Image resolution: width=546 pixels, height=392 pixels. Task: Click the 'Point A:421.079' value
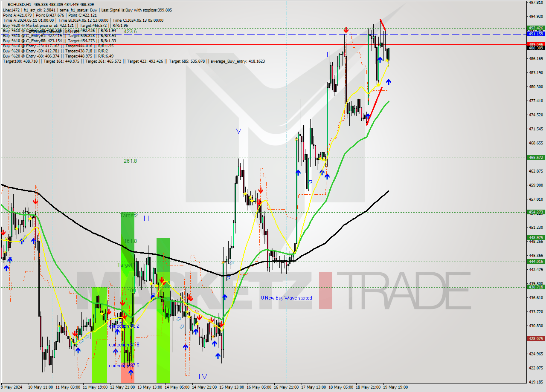pyautogui.click(x=17, y=15)
